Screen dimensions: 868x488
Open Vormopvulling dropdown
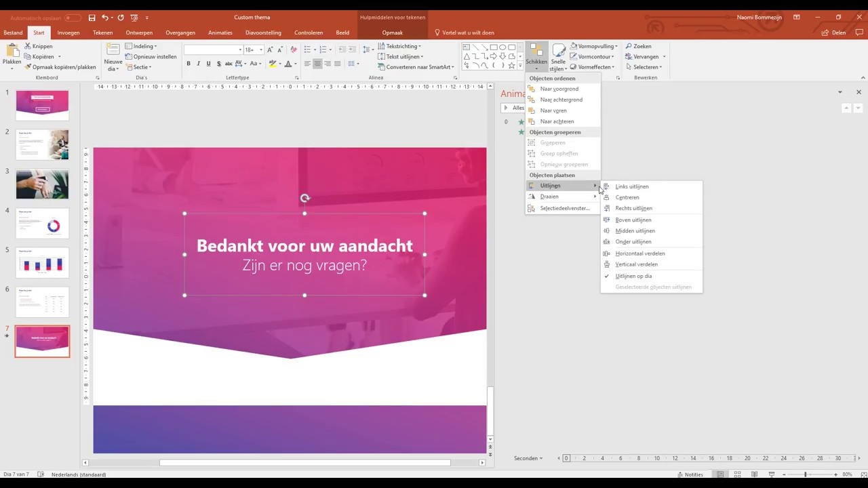pyautogui.click(x=594, y=46)
